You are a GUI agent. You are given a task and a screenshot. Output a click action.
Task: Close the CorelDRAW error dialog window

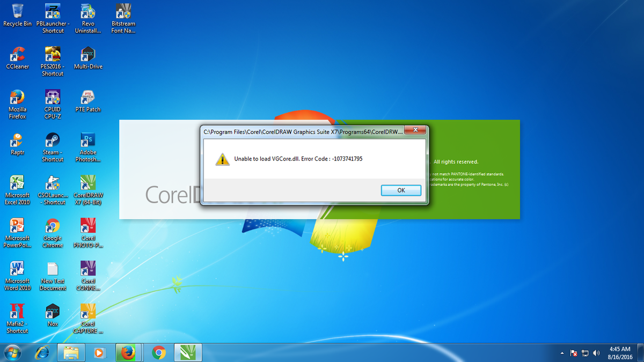click(x=416, y=130)
